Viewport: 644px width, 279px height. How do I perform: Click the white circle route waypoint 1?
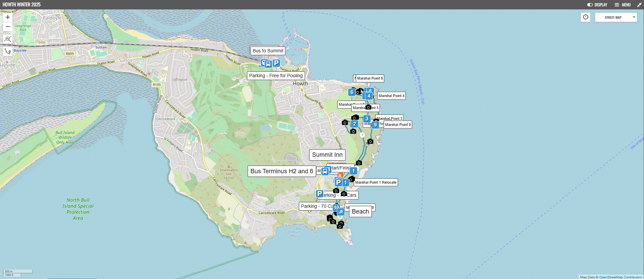click(362, 135)
